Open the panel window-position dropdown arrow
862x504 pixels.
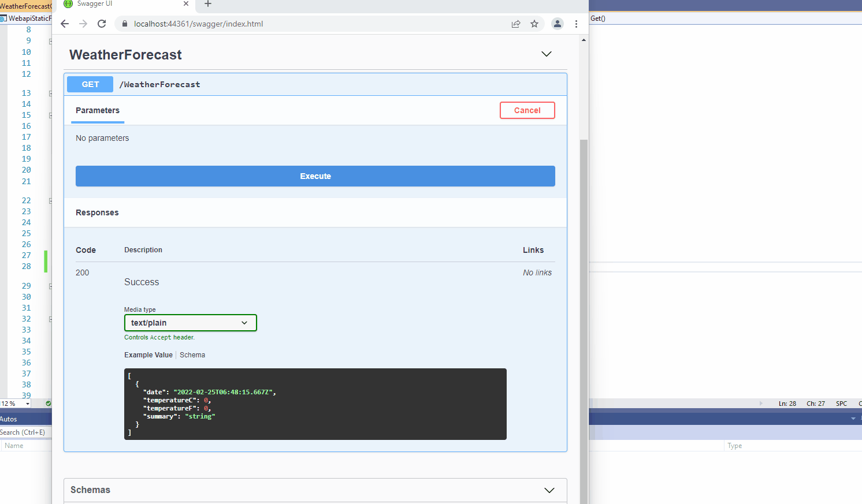coord(853,418)
